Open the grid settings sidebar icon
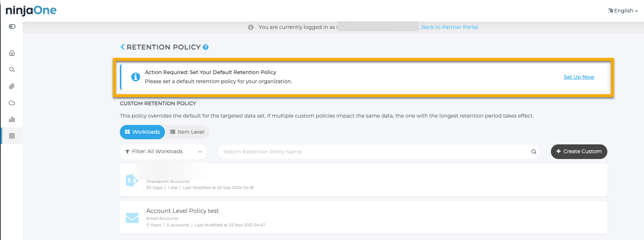Screen dimensions: 644x240 (x=12, y=136)
